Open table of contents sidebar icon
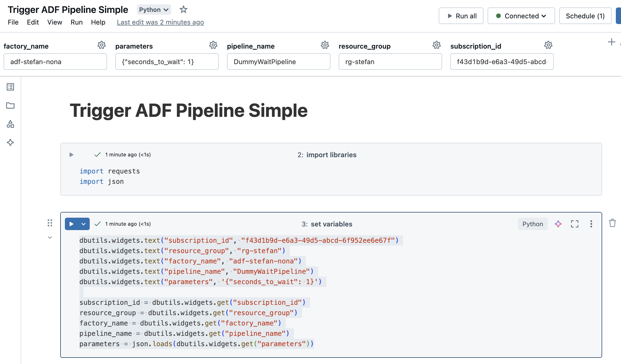The image size is (621, 364). pyautogui.click(x=10, y=87)
